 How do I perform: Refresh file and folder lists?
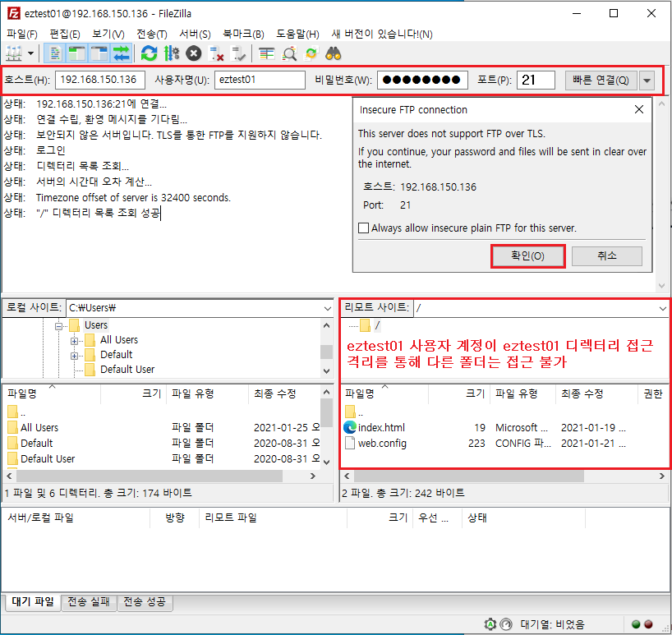[150, 53]
